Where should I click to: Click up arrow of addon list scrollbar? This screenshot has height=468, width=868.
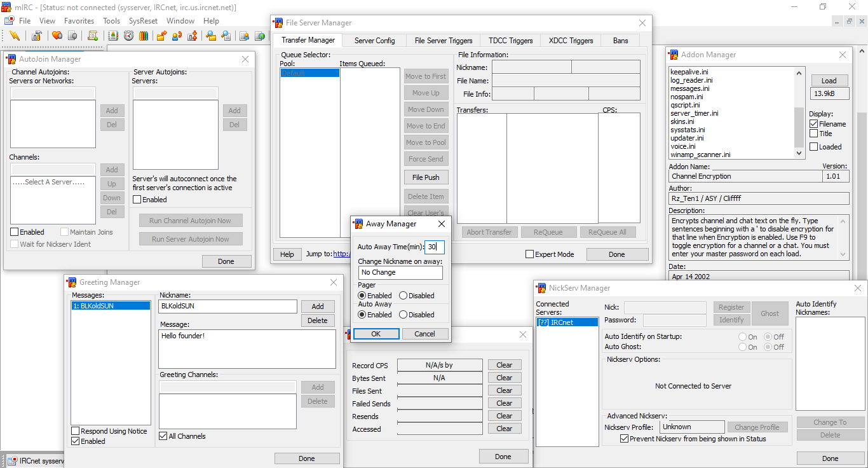coord(799,72)
